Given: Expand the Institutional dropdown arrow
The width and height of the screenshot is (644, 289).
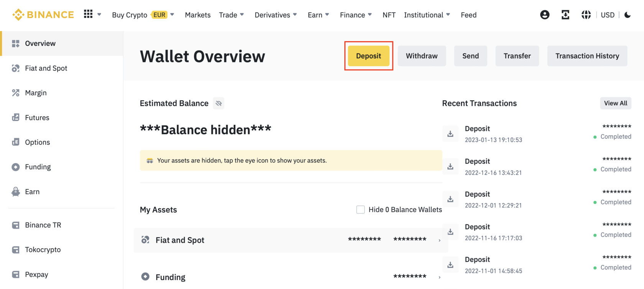Looking at the screenshot, I should pyautogui.click(x=448, y=15).
